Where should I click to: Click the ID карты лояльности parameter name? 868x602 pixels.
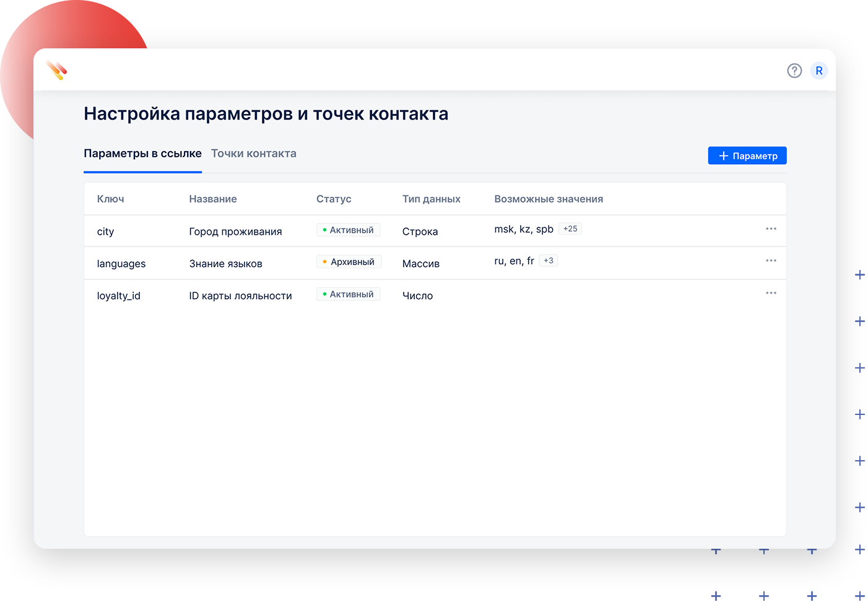(x=240, y=296)
